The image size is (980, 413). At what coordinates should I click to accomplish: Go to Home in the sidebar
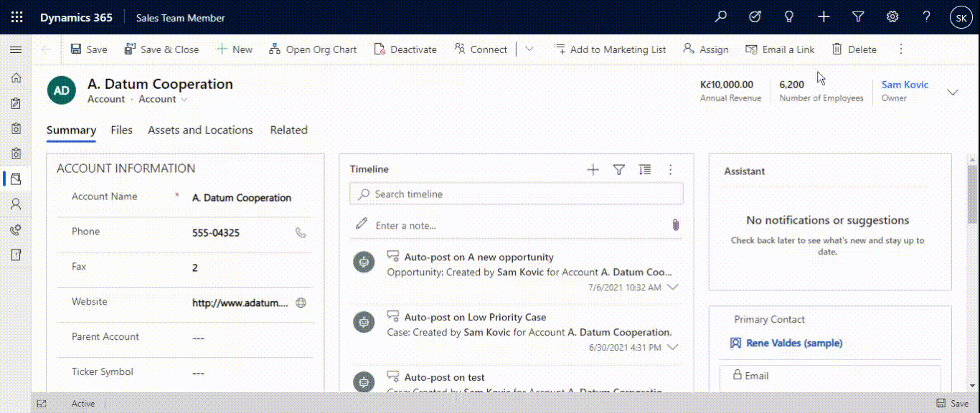tap(16, 77)
